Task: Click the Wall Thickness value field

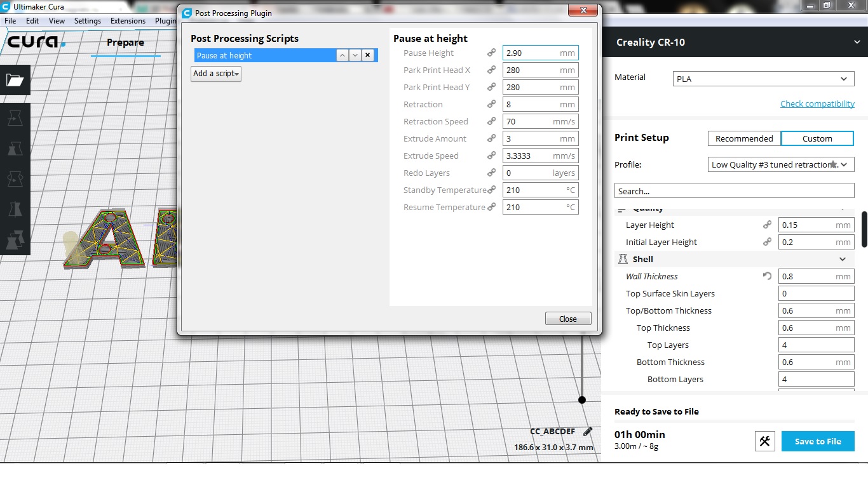Action: pos(817,276)
